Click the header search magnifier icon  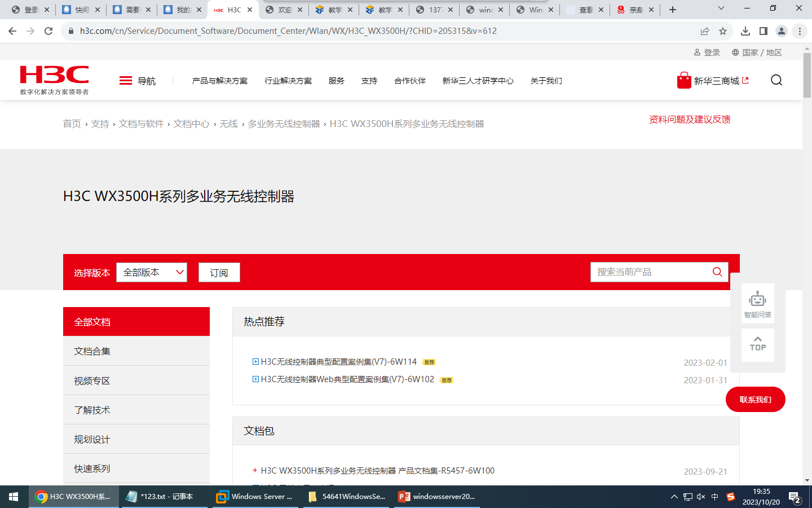776,80
